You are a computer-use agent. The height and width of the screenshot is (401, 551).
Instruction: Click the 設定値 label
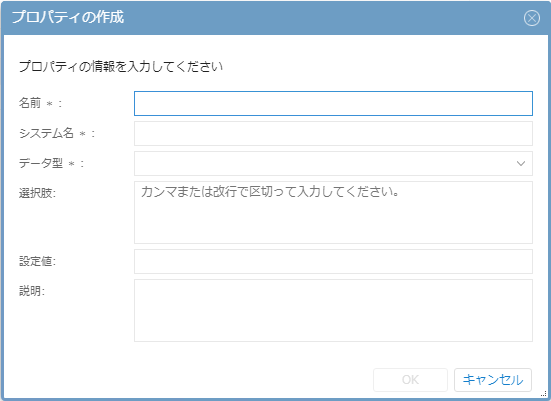(37, 261)
